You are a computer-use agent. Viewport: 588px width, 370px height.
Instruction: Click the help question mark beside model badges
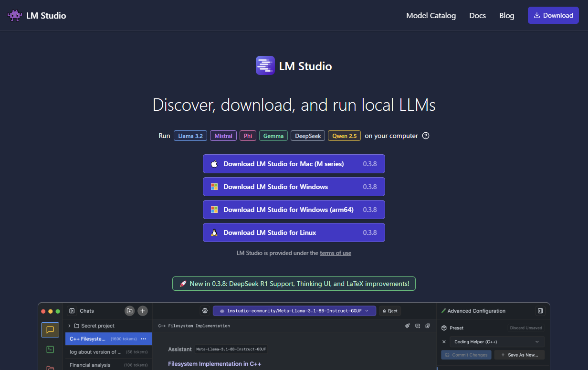tap(426, 136)
